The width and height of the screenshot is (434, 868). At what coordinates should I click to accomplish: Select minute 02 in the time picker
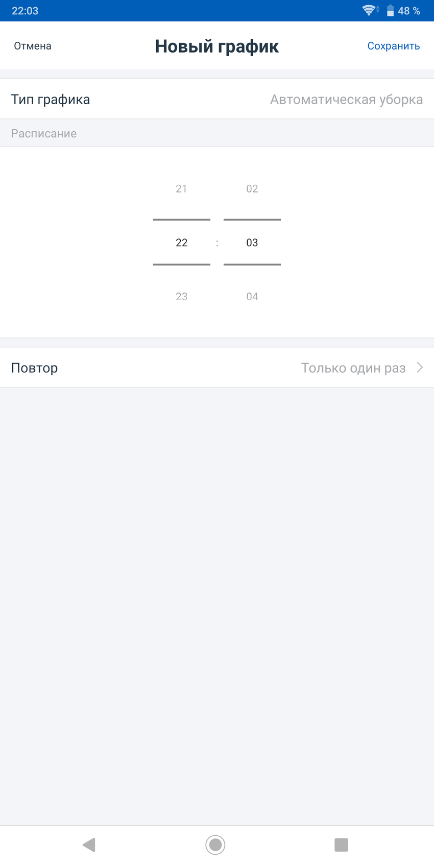click(252, 189)
